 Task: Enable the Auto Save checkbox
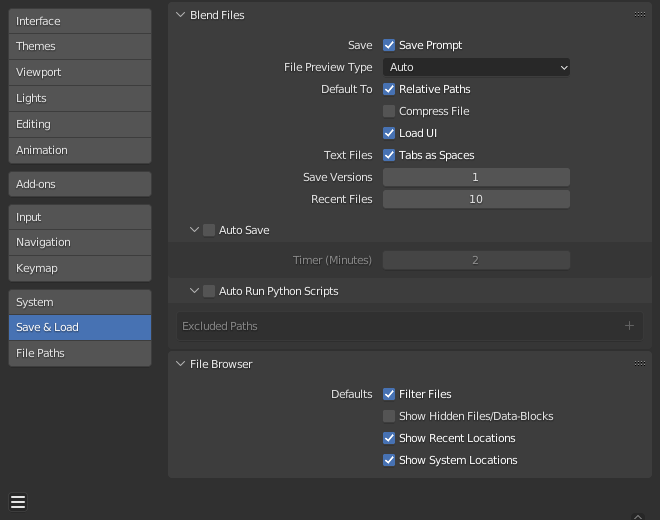point(209,230)
